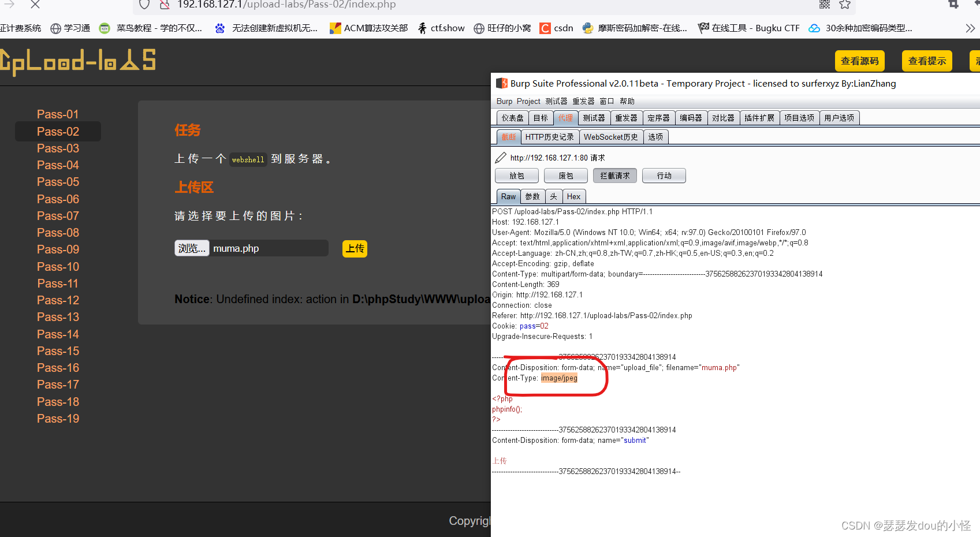This screenshot has width=980, height=537.
Task: Click the pencil edit icon beside request URL
Action: coord(501,158)
